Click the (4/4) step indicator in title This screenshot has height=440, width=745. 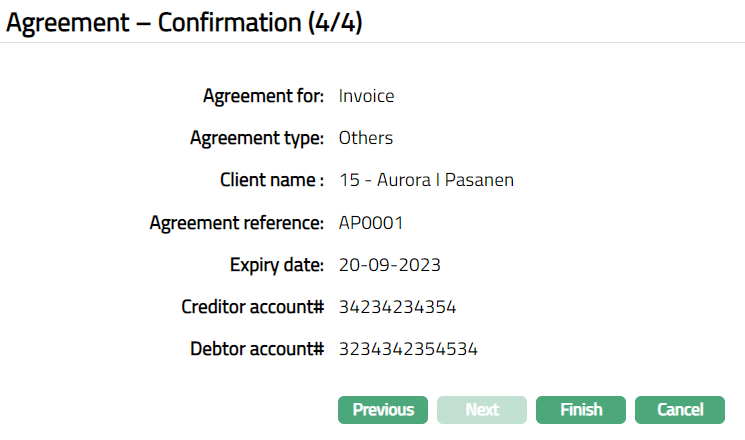(335, 22)
